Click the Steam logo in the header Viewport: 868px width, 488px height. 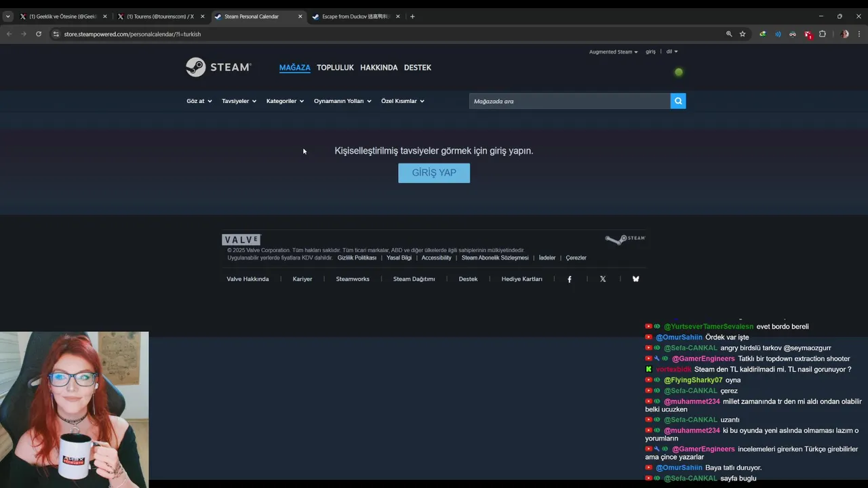[x=218, y=67]
